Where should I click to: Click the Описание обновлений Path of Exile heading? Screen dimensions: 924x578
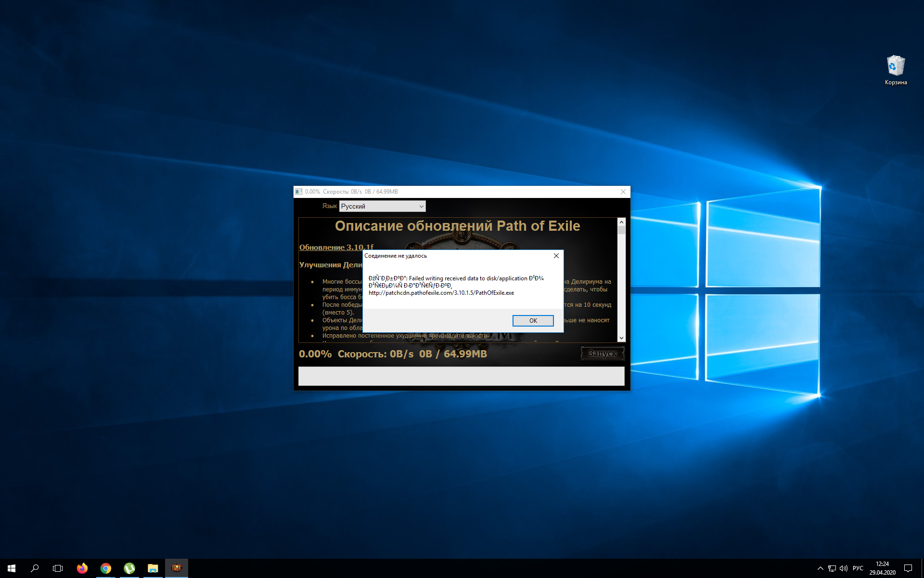(458, 226)
